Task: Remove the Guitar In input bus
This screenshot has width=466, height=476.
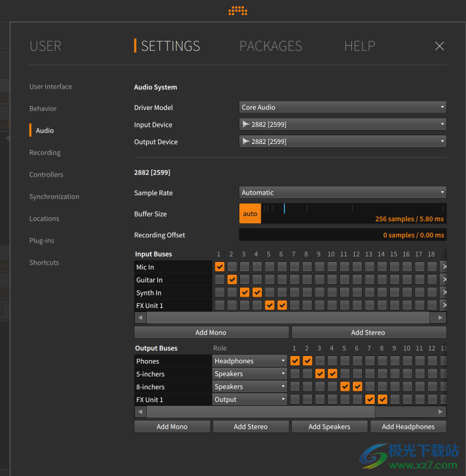Action: [x=444, y=279]
